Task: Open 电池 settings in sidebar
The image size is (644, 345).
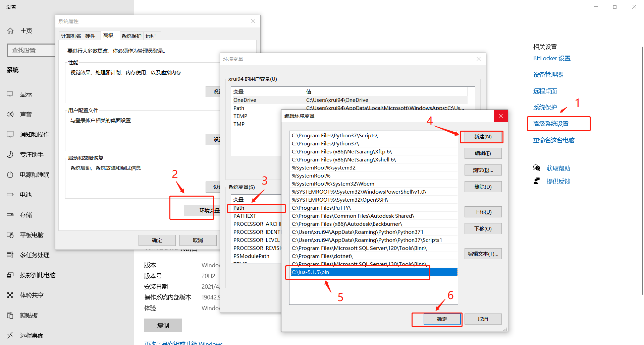Action: [26, 194]
